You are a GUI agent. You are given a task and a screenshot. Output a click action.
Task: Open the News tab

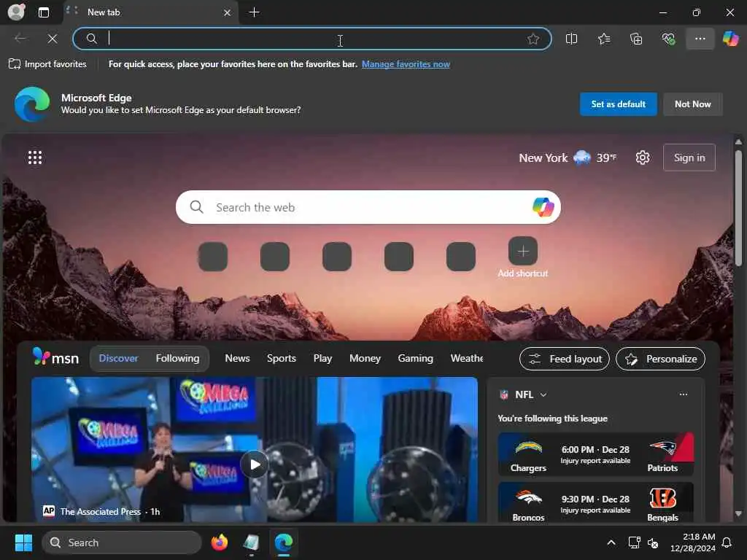[x=237, y=358]
